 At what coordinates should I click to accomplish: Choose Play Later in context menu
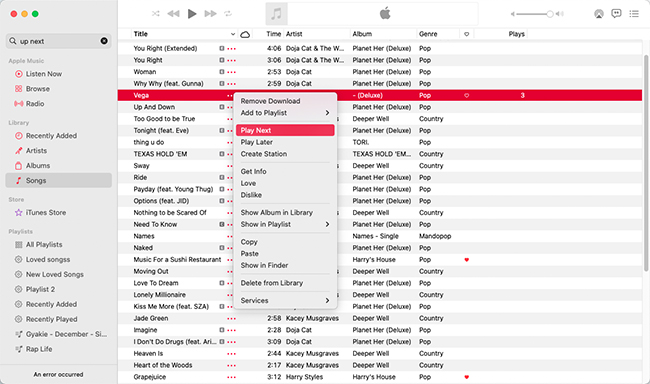coord(285,142)
